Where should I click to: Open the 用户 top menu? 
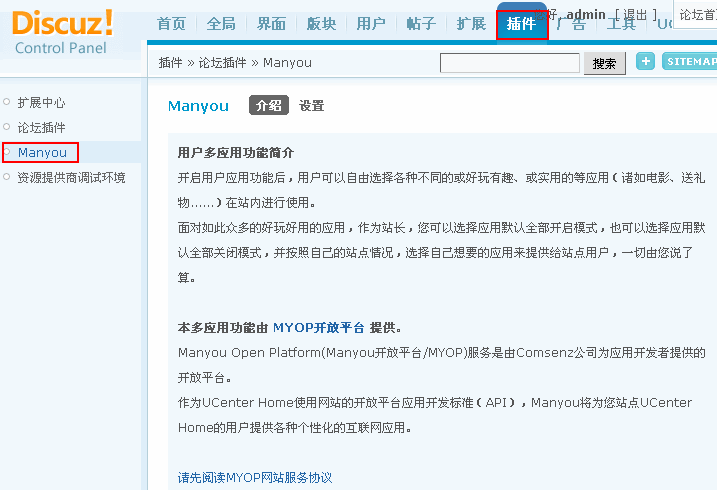point(371,23)
